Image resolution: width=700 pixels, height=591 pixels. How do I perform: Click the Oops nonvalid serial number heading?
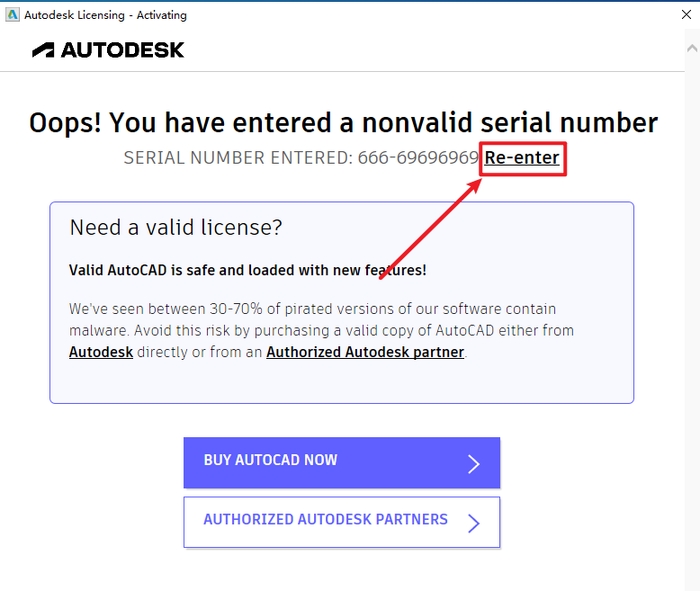343,123
